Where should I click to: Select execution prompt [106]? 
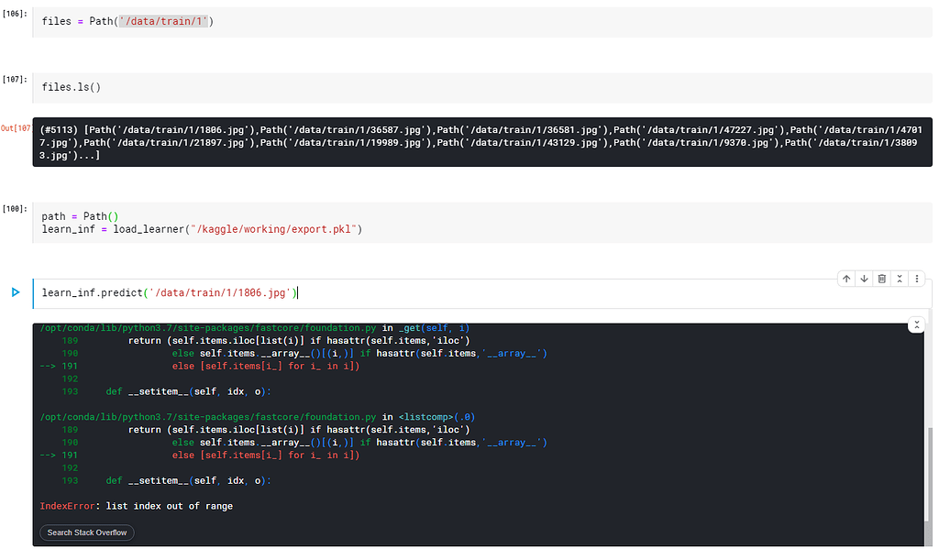[16, 13]
